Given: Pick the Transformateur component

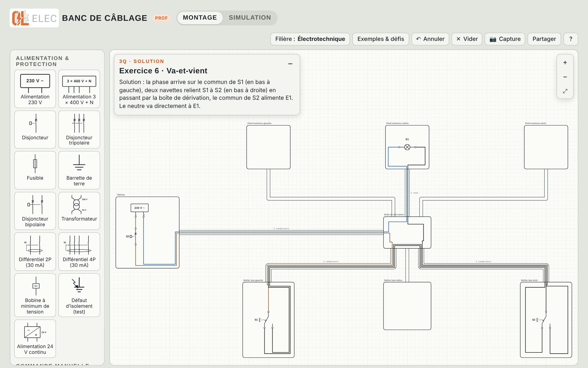Looking at the screenshot, I should 79,211.
